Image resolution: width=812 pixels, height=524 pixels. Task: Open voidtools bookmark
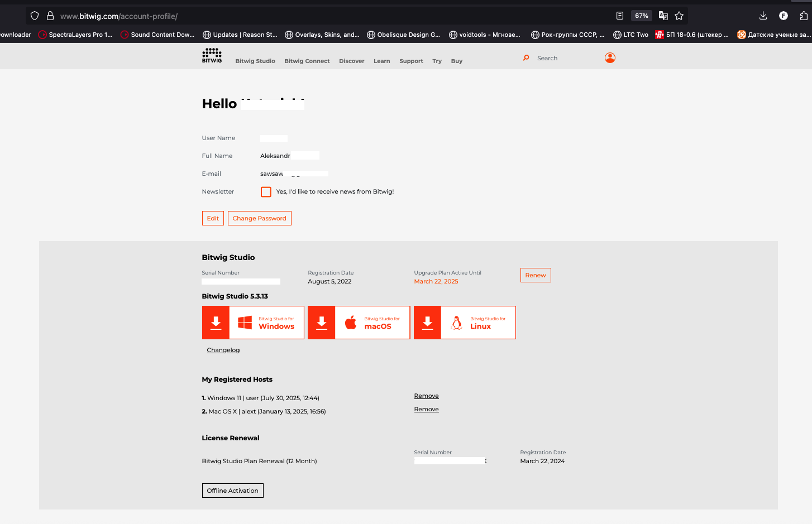tap(485, 35)
